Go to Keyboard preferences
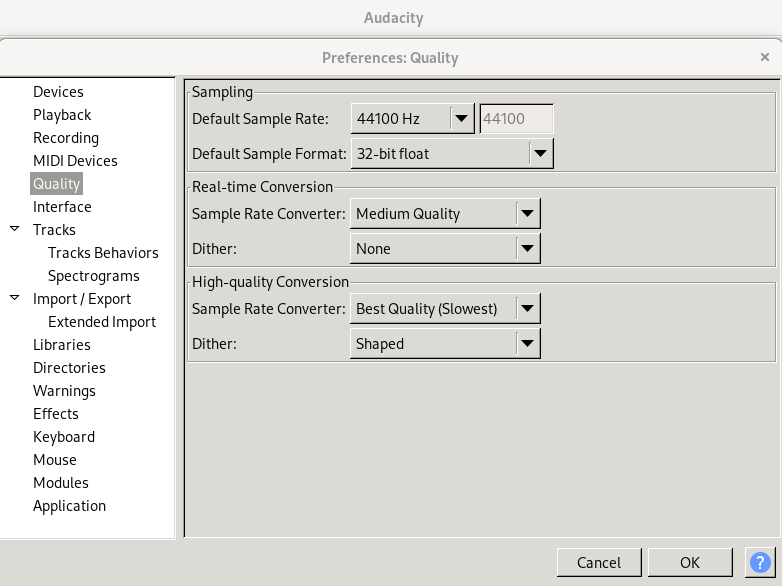The height and width of the screenshot is (586, 782). [x=63, y=437]
